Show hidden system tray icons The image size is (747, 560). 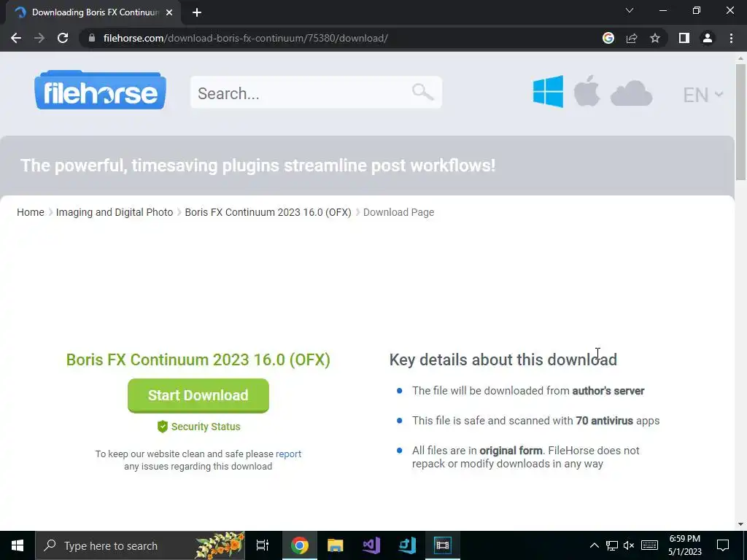[594, 545]
